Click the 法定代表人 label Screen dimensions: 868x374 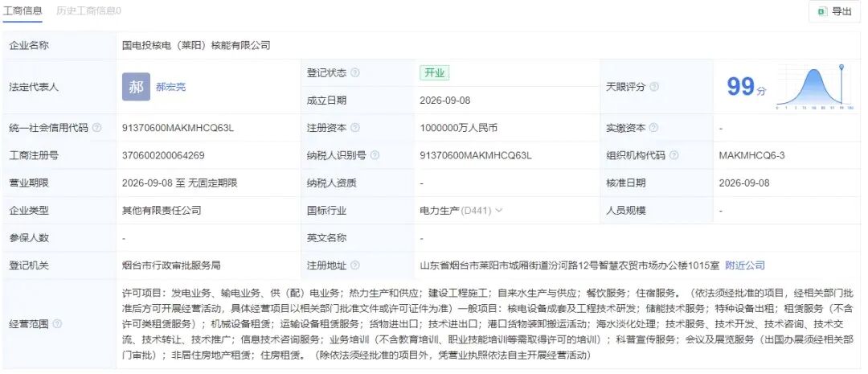34,87
